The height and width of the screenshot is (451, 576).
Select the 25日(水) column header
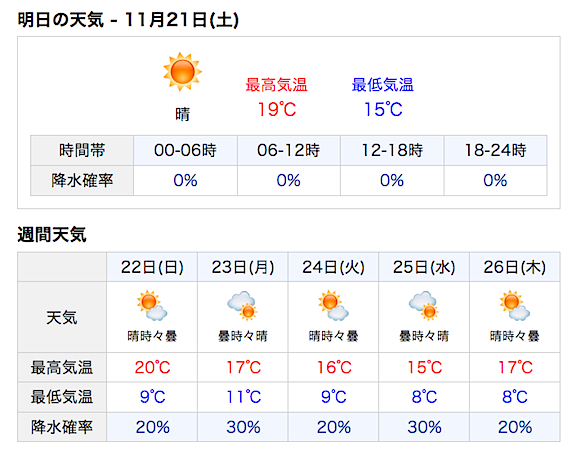pos(424,267)
